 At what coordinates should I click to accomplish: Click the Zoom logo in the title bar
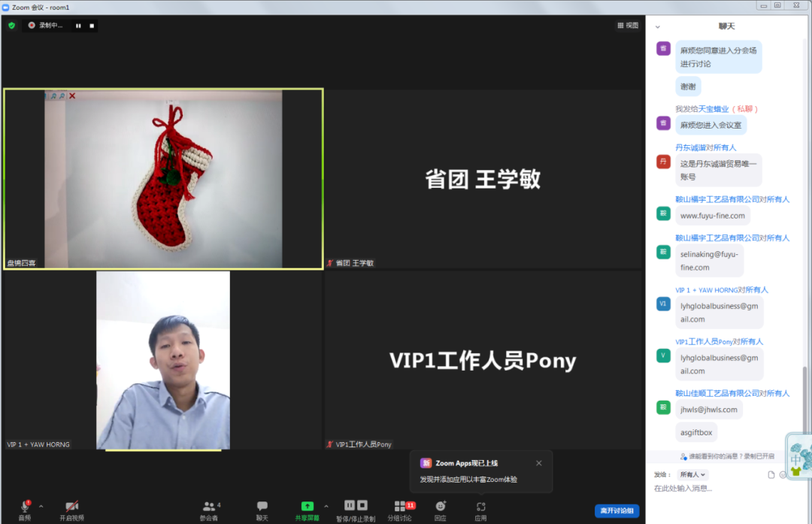[x=6, y=8]
